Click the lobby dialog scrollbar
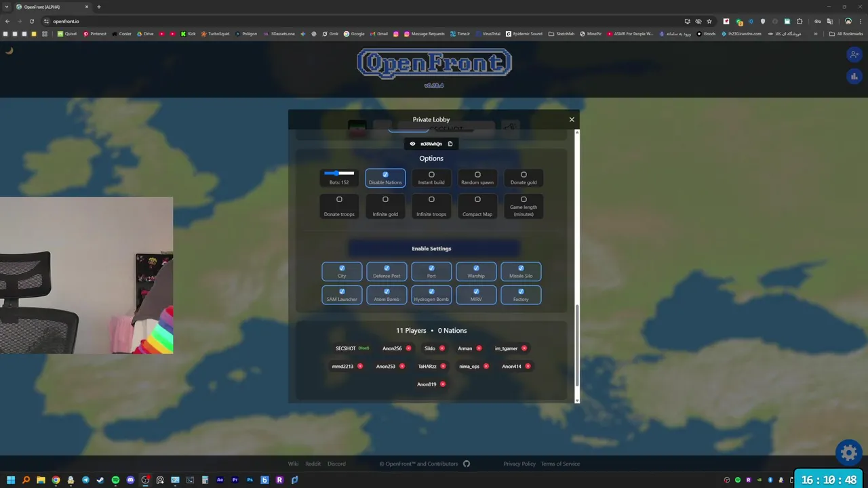 tap(577, 344)
